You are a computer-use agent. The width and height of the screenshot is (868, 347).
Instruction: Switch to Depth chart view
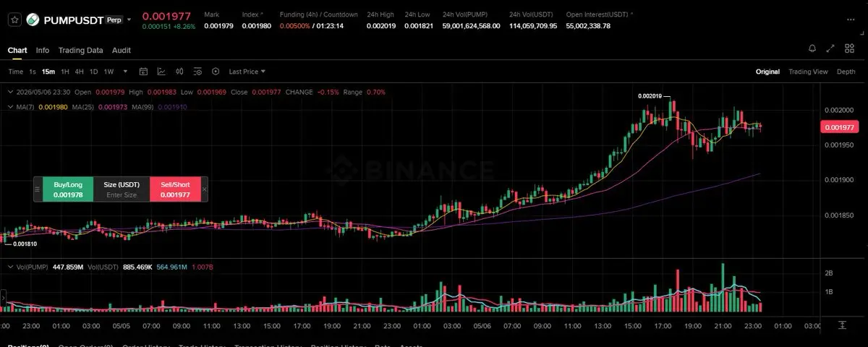[846, 72]
